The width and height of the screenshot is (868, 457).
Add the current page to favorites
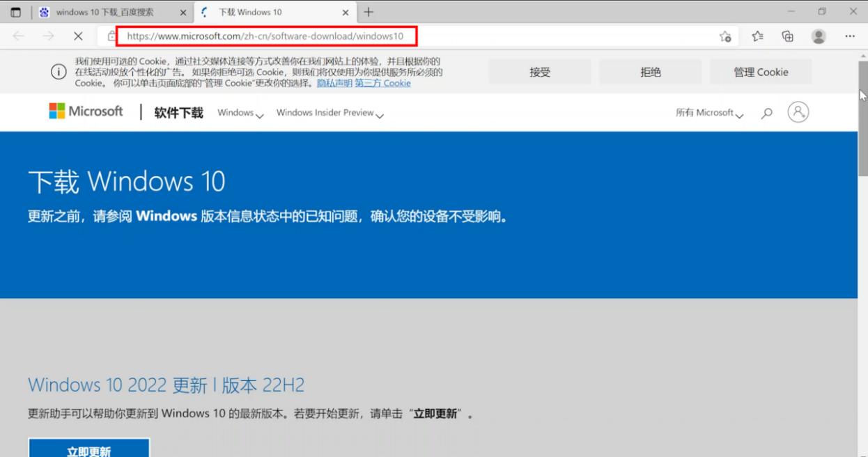click(724, 35)
